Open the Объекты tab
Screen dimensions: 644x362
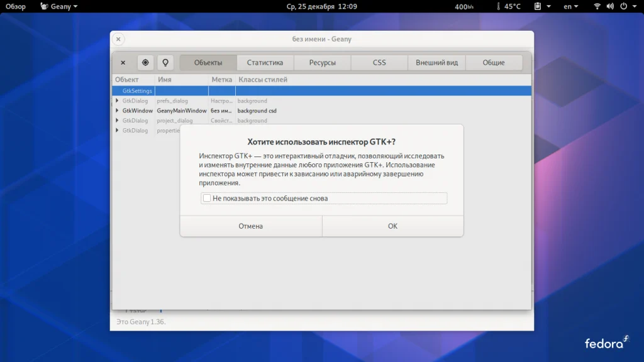tap(208, 63)
